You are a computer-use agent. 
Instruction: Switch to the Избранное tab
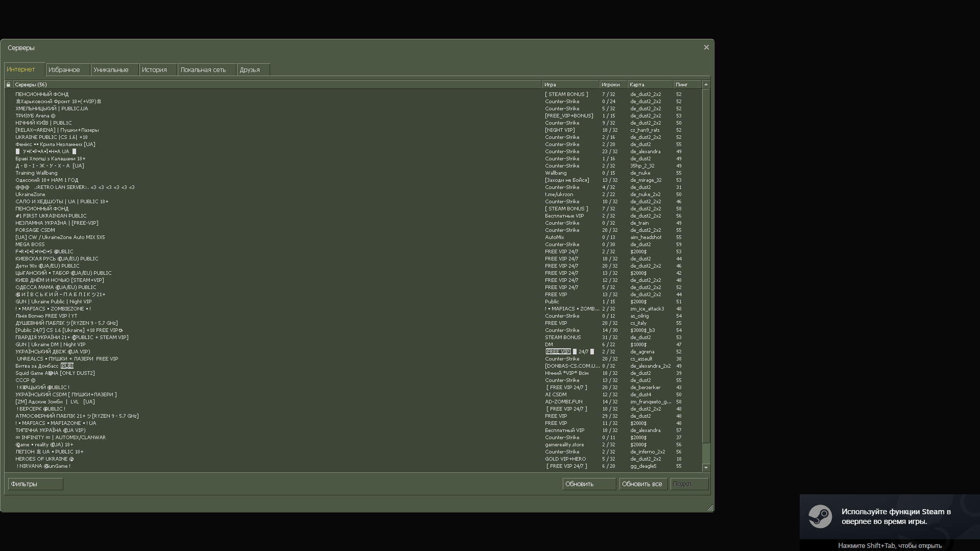click(x=64, y=70)
